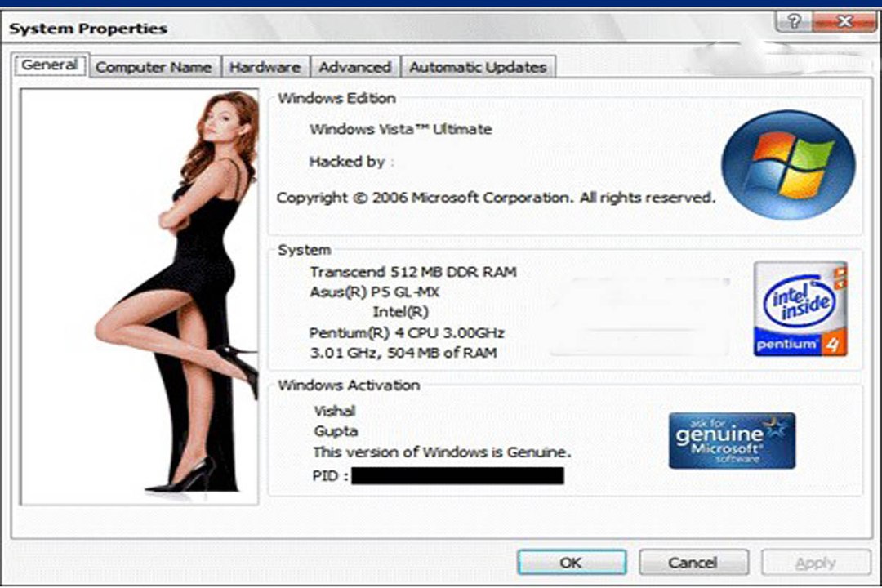Click the Windows Edition group label
This screenshot has height=588, width=882.
337,98
